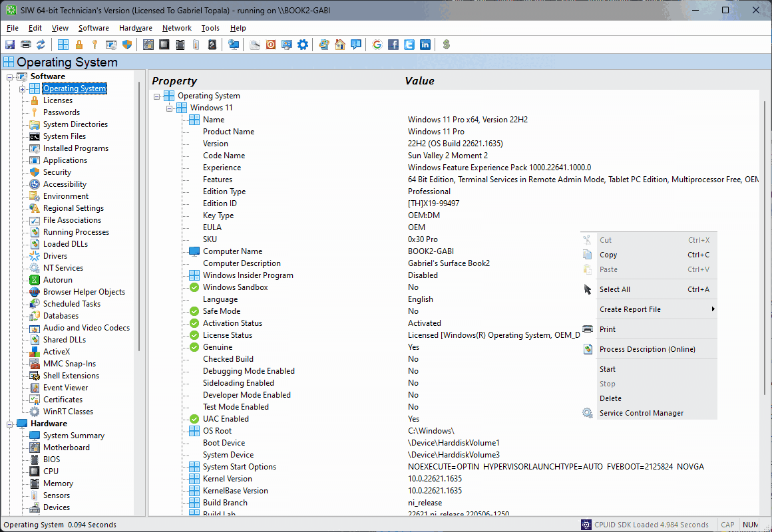Expand the Create Report File submenu arrow
This screenshot has height=532, width=772.
tap(712, 309)
